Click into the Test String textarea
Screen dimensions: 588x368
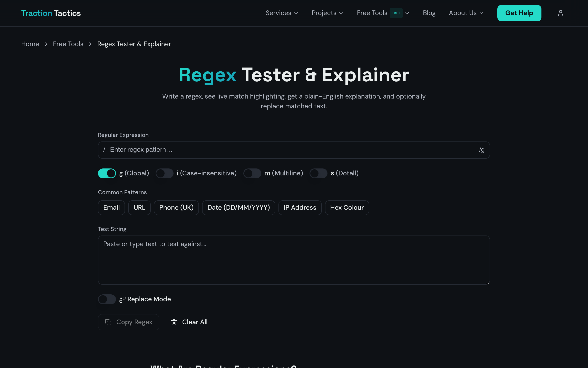(x=294, y=260)
